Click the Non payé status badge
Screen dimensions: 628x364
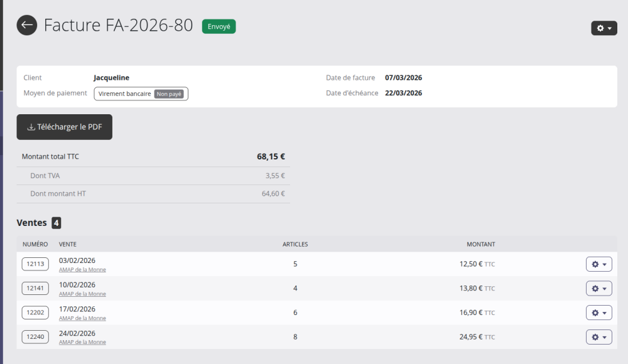pyautogui.click(x=169, y=94)
